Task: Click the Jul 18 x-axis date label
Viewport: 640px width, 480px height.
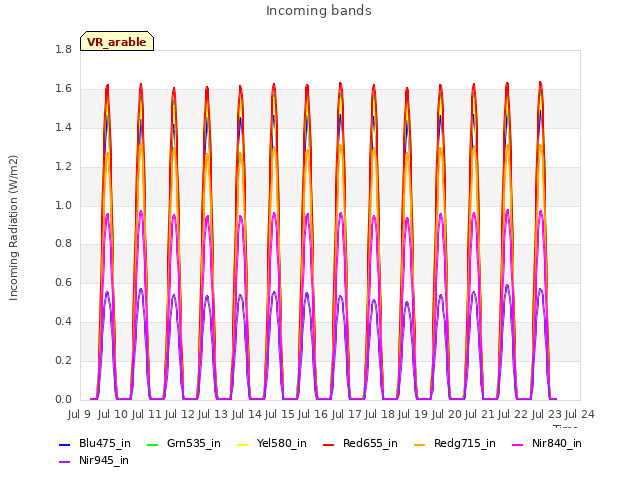Action: pos(380,414)
